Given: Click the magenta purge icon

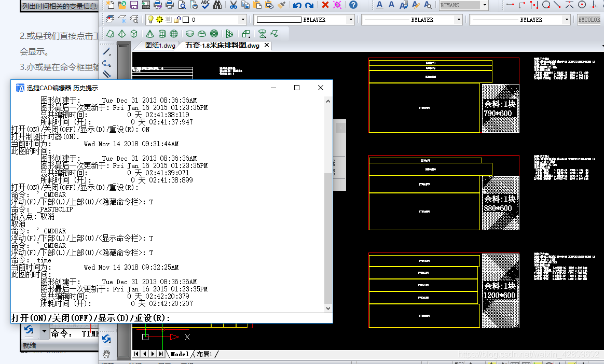Looking at the screenshot, I should [337, 5].
